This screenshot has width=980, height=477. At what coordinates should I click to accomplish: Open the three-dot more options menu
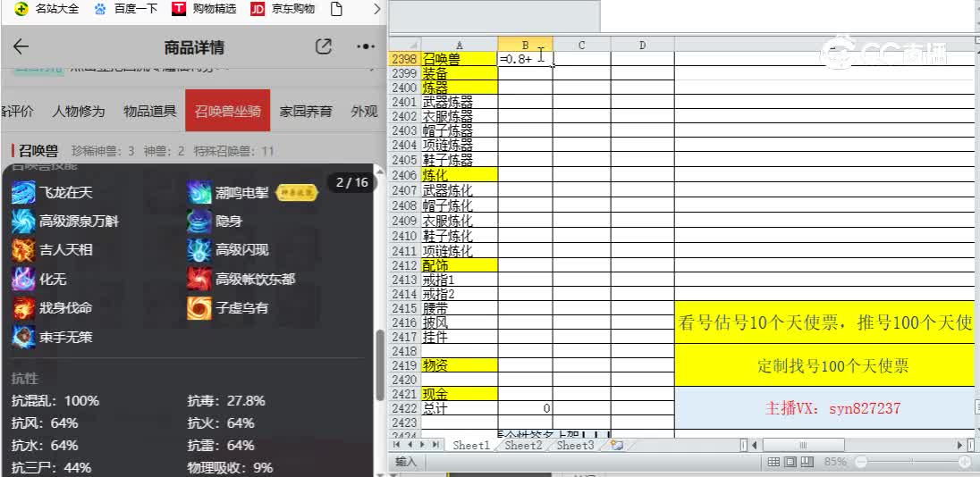(x=366, y=46)
